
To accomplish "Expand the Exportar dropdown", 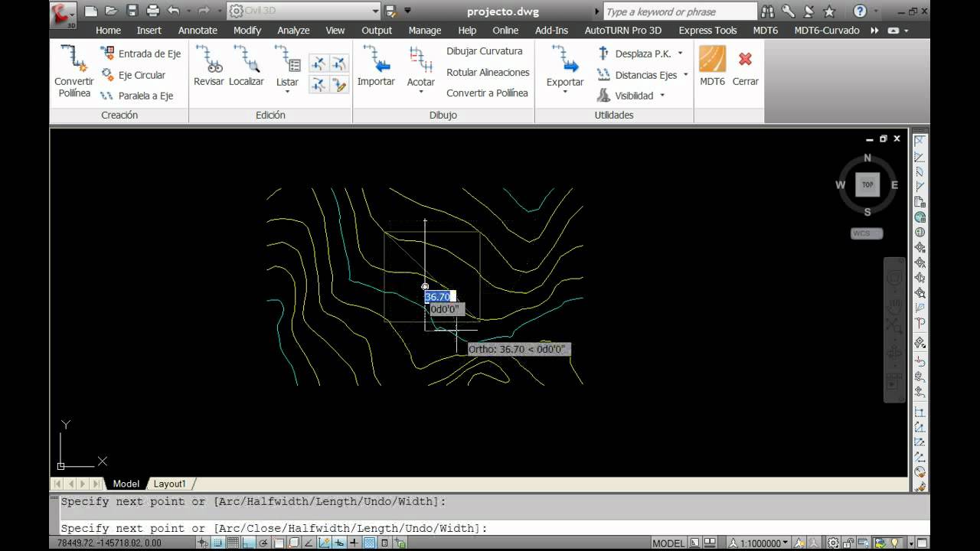I will pos(564,92).
